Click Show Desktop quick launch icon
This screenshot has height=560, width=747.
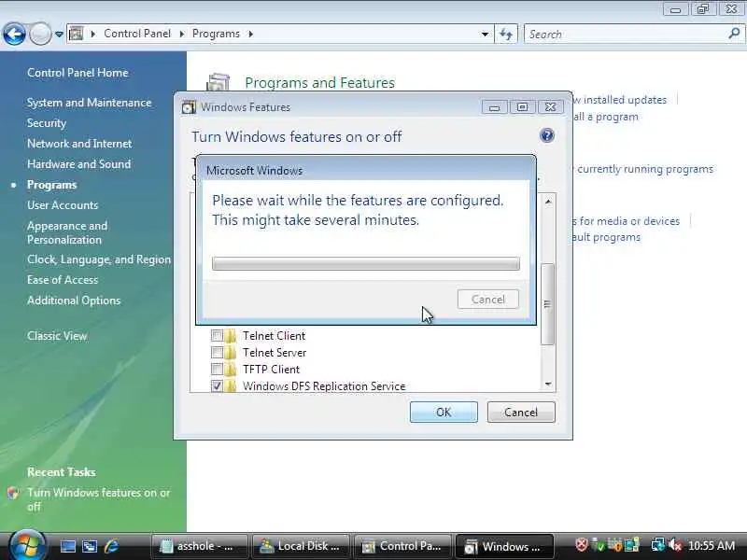click(x=67, y=546)
